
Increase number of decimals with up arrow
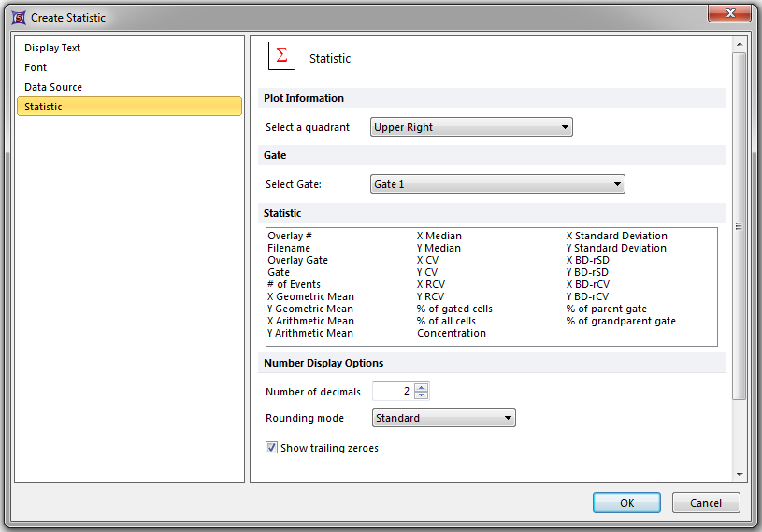pyautogui.click(x=421, y=387)
